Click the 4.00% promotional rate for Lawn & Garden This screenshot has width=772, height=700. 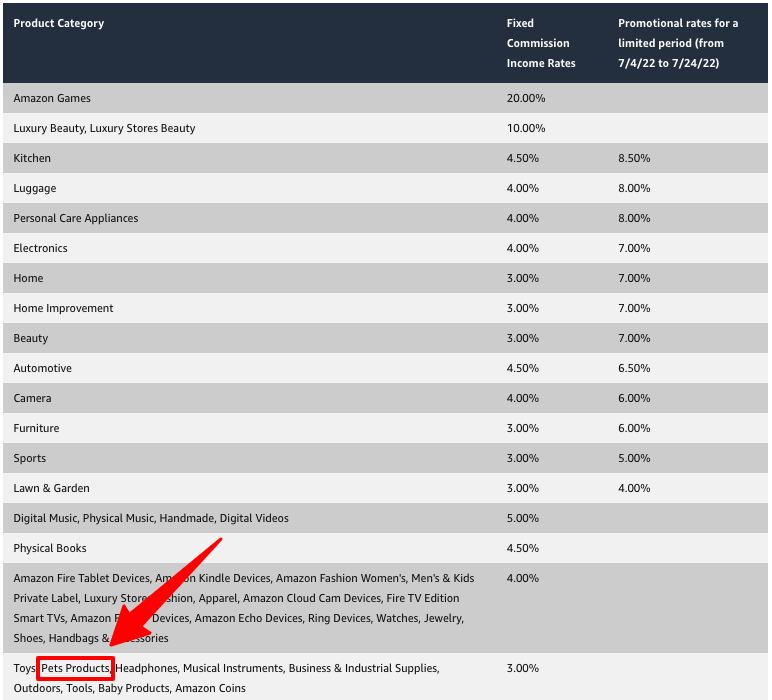(x=634, y=488)
